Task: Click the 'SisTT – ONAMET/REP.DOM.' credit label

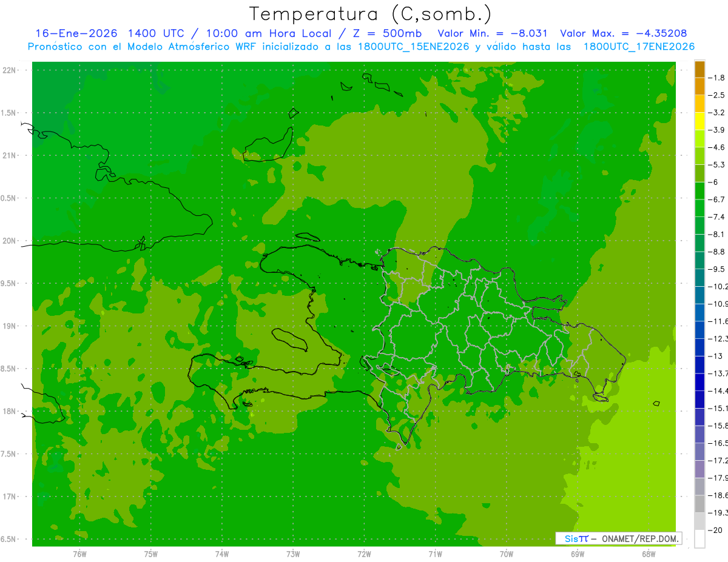Action: coord(619,538)
